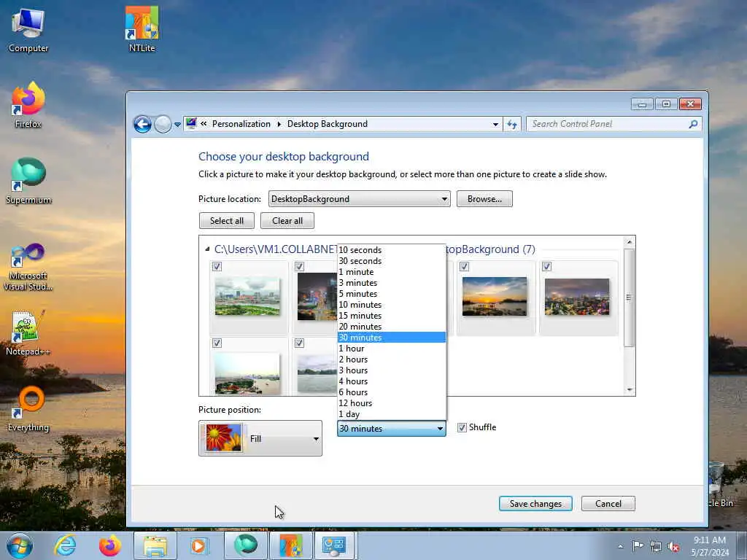Open Firefox from the taskbar
The height and width of the screenshot is (560, 747).
110,545
